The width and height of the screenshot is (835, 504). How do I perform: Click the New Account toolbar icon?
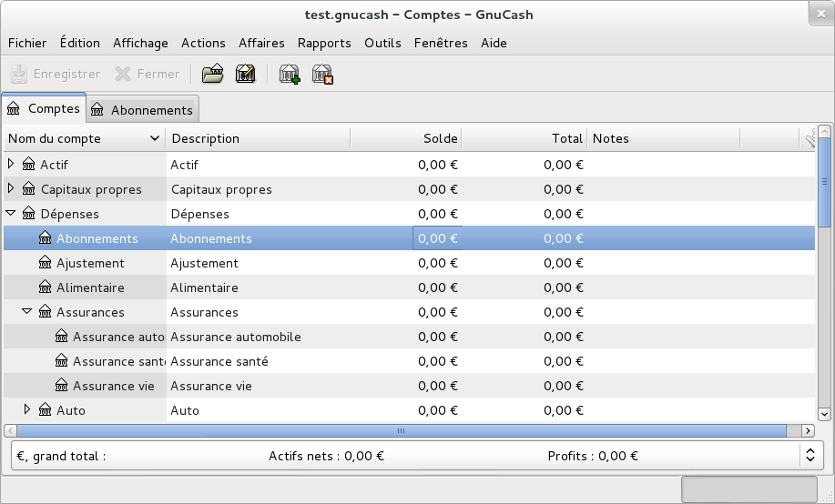[x=290, y=75]
